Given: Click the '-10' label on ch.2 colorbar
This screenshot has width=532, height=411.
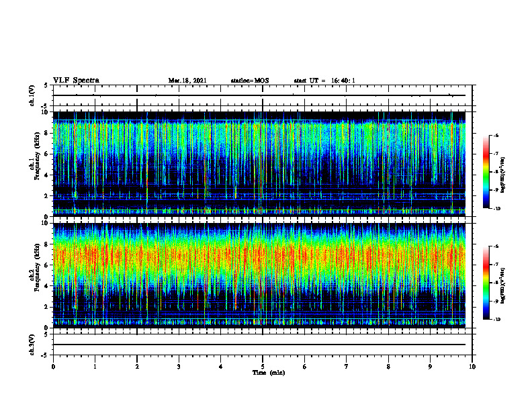Looking at the screenshot, I should tap(497, 319).
